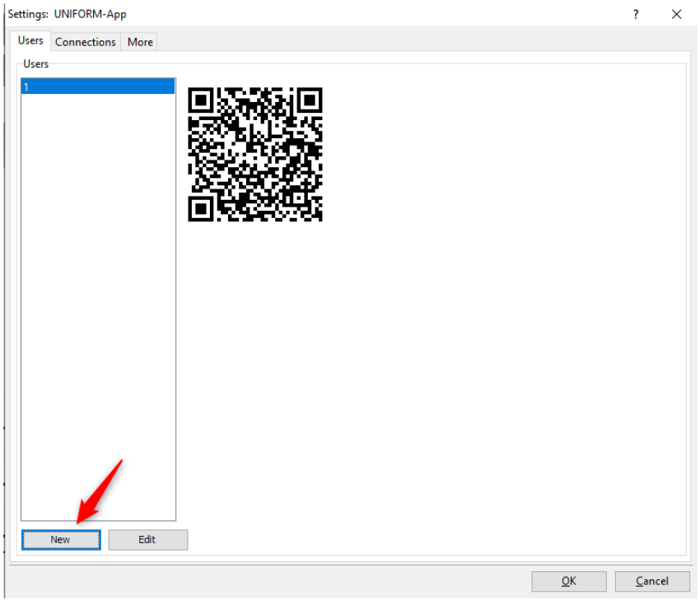Open the More tab
The width and height of the screenshot is (700, 600).
[140, 42]
